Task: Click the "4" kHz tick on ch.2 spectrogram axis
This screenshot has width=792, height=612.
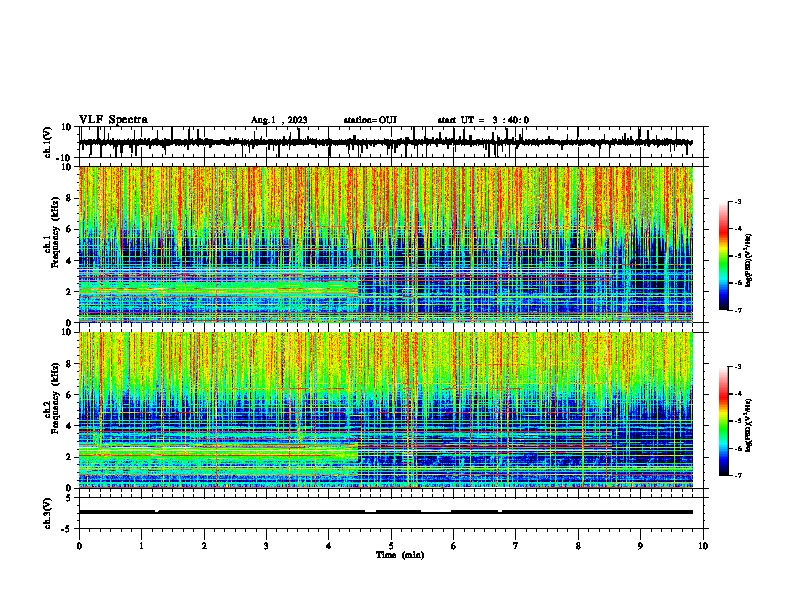Action: [69, 426]
